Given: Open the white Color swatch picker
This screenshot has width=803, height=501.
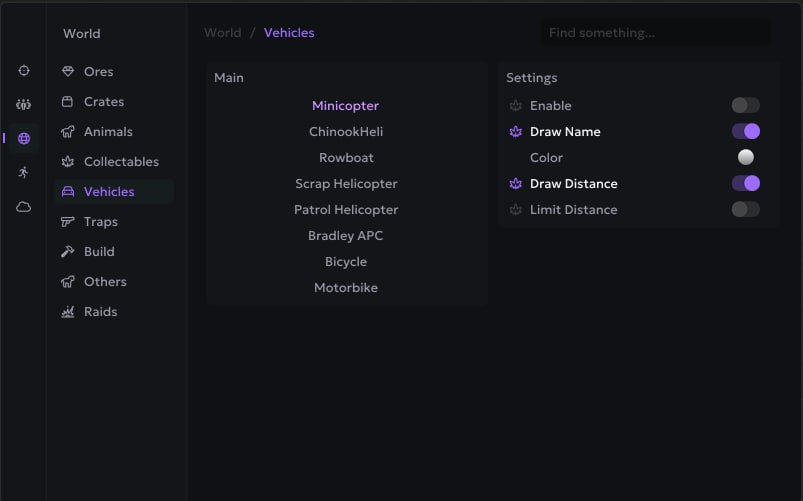Looking at the screenshot, I should click(745, 157).
